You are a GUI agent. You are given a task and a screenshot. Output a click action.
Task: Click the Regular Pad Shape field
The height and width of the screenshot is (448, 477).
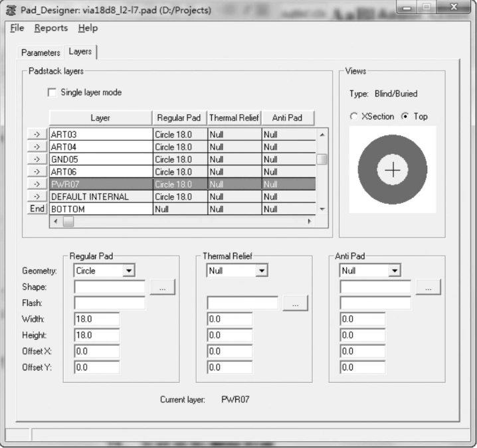point(110,287)
